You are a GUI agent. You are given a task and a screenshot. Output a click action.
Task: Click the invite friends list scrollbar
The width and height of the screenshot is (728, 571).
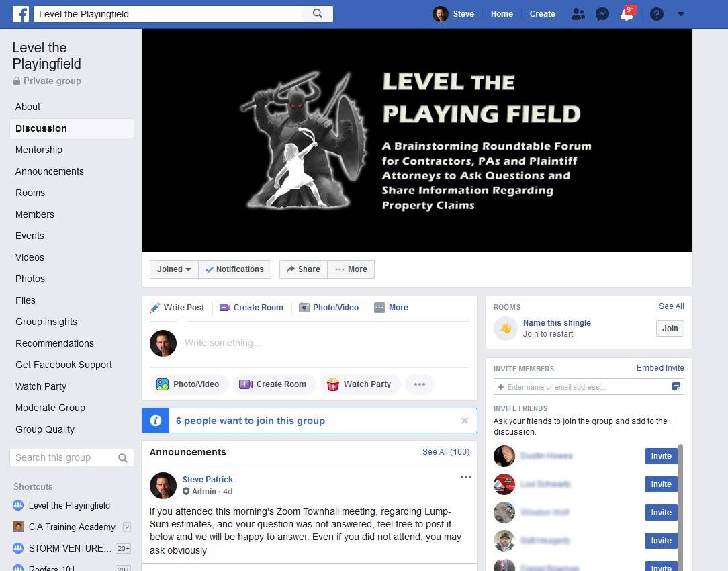coord(680,506)
